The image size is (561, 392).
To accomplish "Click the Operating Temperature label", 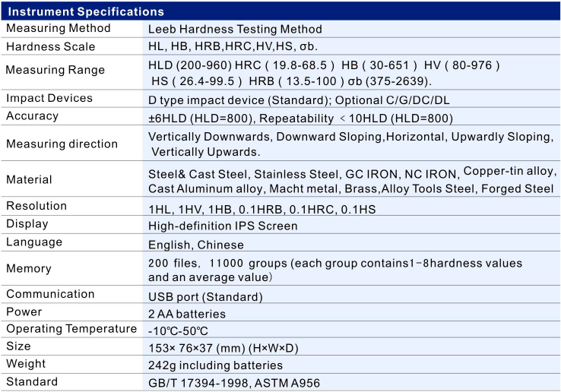I will (71, 328).
